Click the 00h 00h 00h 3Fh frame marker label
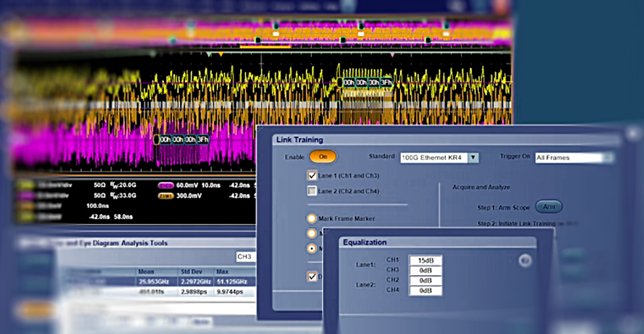644x334 pixels. [x=367, y=83]
